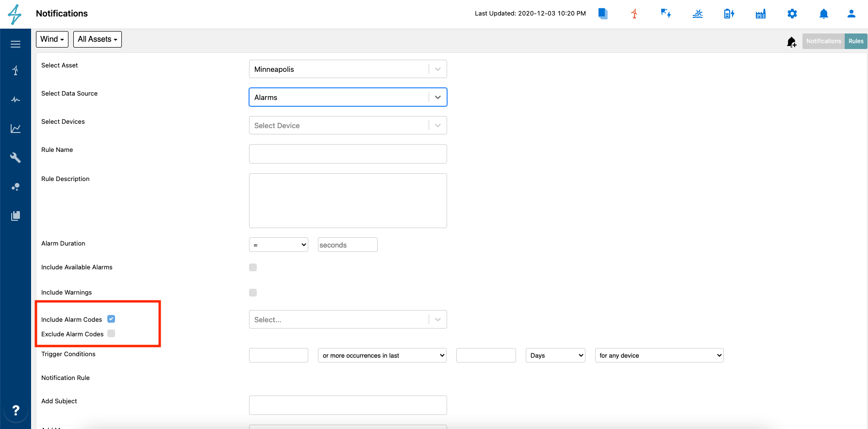This screenshot has width=868, height=429.
Task: Click the trigger time period number field
Action: coord(486,355)
